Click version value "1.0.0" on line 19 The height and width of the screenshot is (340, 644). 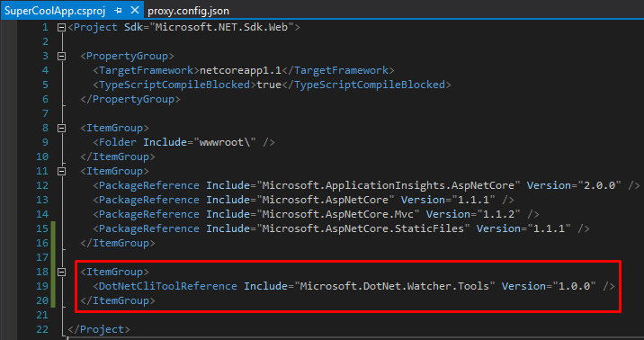575,286
